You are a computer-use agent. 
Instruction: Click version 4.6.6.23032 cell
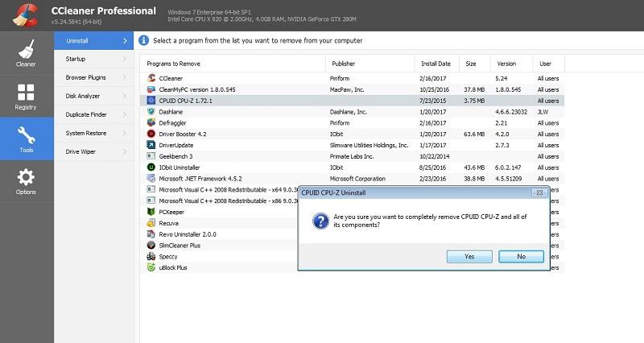[511, 112]
